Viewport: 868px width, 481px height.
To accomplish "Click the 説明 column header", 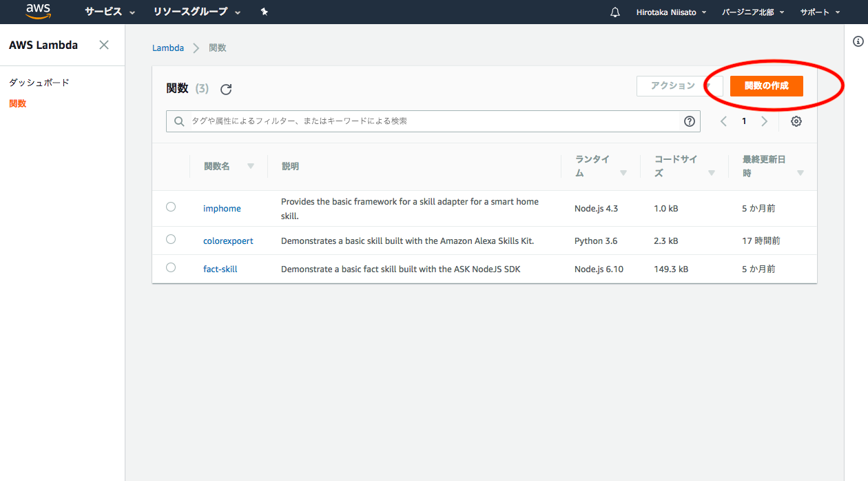I will pyautogui.click(x=291, y=166).
